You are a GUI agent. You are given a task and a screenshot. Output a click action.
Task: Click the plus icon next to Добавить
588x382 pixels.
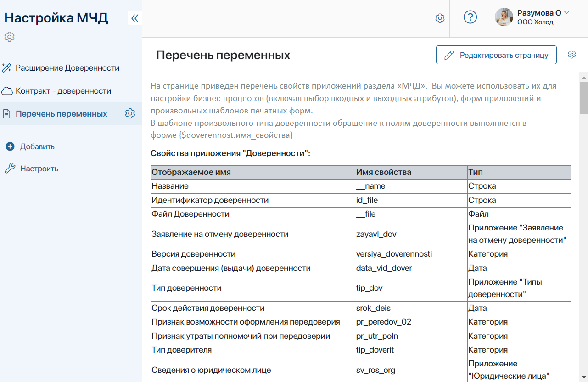click(10, 146)
